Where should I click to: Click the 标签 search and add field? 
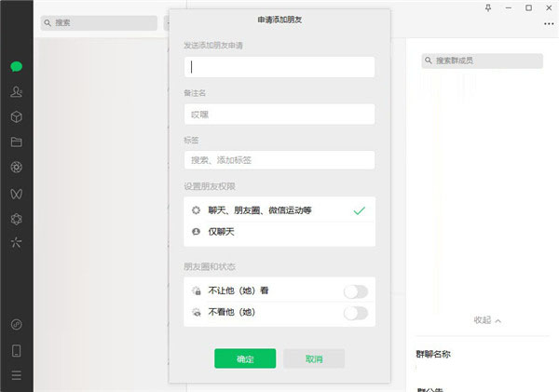tap(279, 160)
